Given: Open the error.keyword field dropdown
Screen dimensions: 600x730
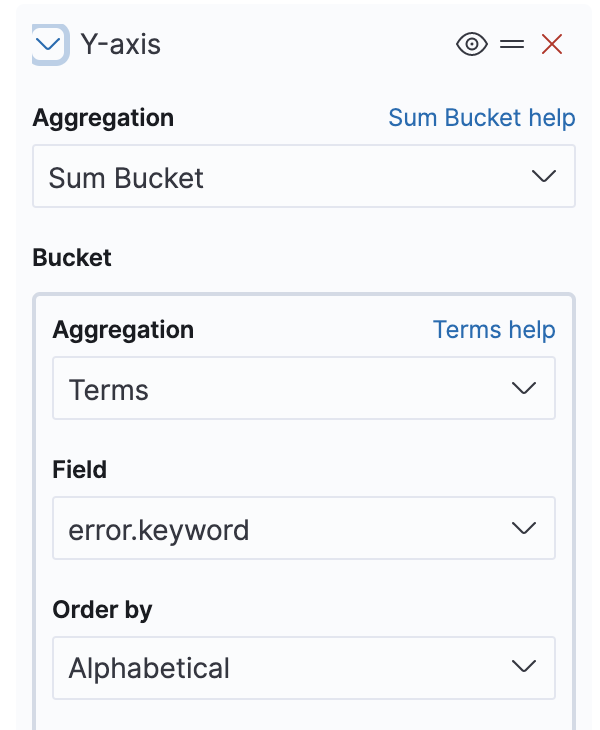Looking at the screenshot, I should tap(304, 528).
